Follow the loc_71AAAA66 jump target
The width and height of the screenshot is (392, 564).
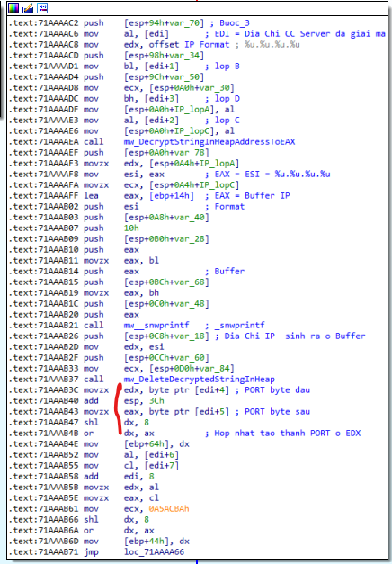tap(154, 551)
